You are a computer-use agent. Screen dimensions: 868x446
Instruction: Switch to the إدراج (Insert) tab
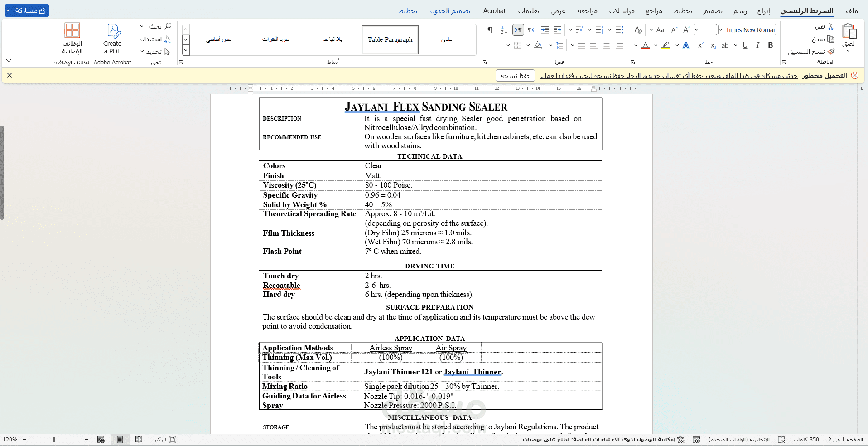tap(764, 11)
